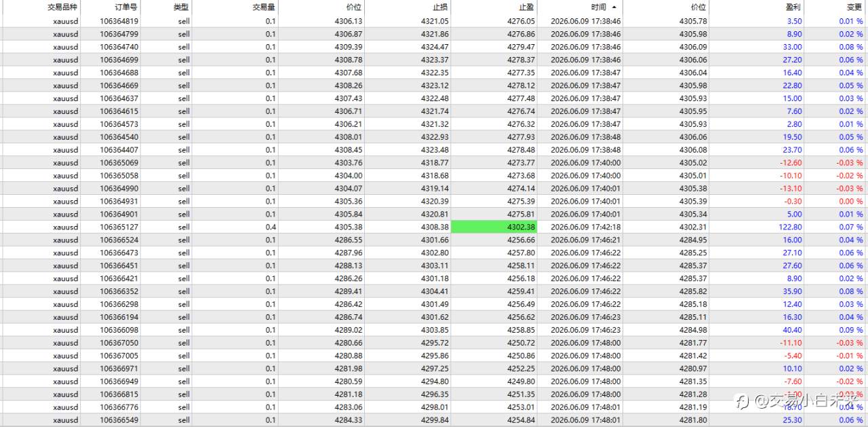The height and width of the screenshot is (427, 868).
Task: Select order number 106364740
Action: click(119, 47)
